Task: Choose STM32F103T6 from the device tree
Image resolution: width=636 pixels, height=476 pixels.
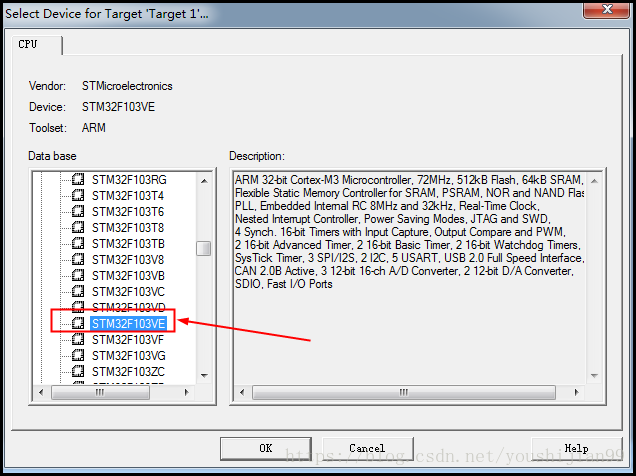Action: [x=128, y=212]
